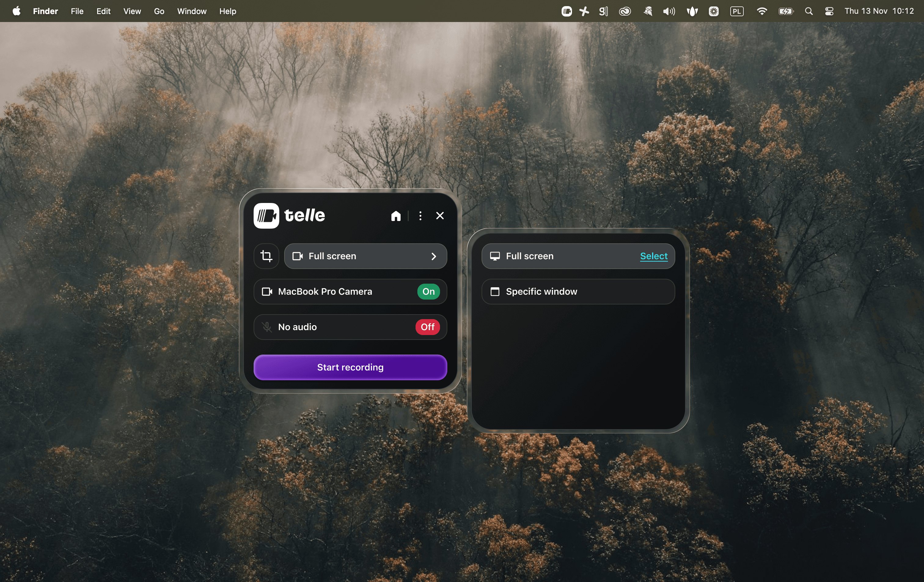Expand Full screen source chevron

tap(434, 256)
